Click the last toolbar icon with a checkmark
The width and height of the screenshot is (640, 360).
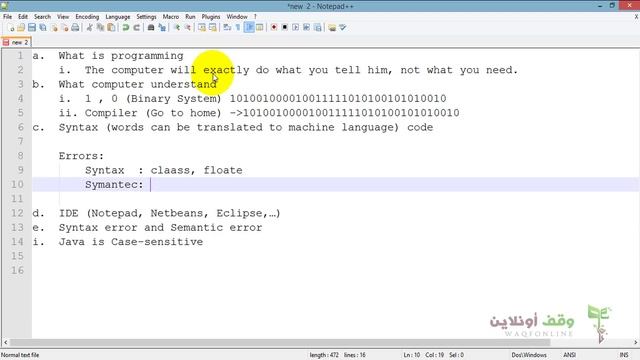pos(342,27)
